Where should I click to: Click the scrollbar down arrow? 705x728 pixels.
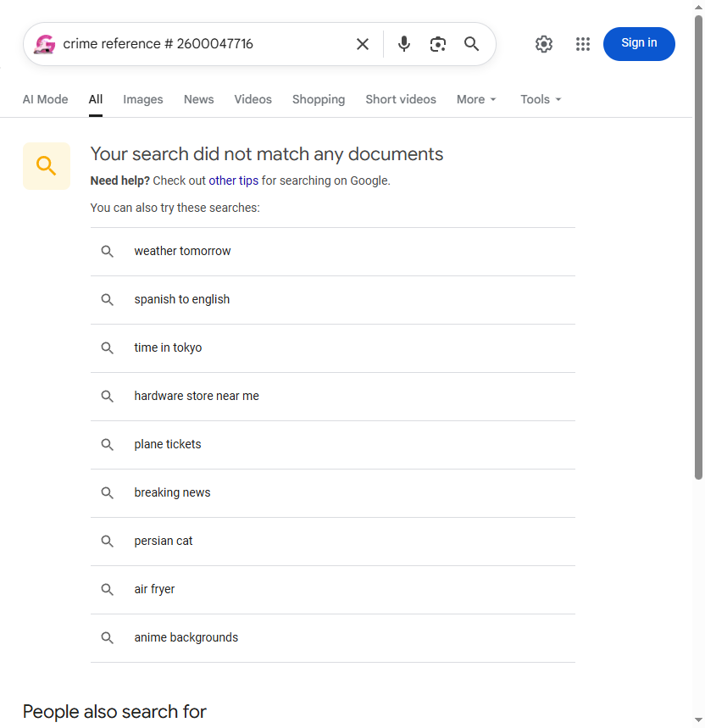(x=698, y=720)
